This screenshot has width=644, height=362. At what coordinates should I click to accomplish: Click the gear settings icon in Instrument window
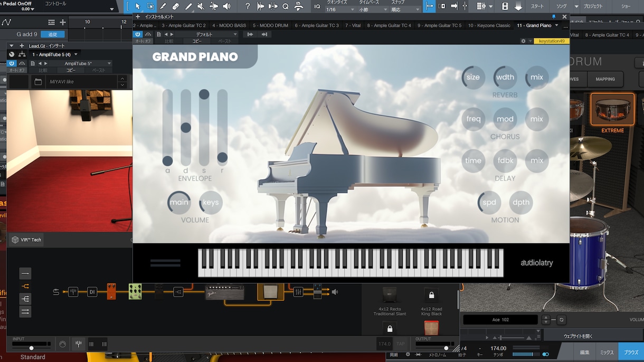[x=523, y=41]
